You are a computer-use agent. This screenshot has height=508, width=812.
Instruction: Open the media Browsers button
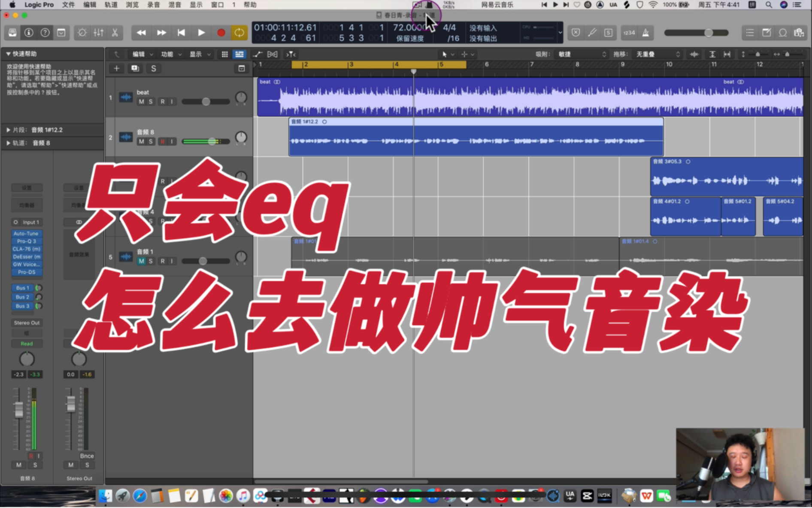click(x=799, y=33)
